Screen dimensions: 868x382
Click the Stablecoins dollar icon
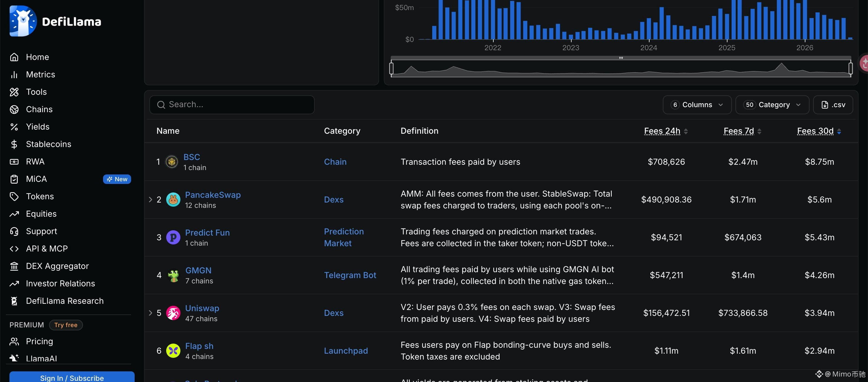coord(14,144)
